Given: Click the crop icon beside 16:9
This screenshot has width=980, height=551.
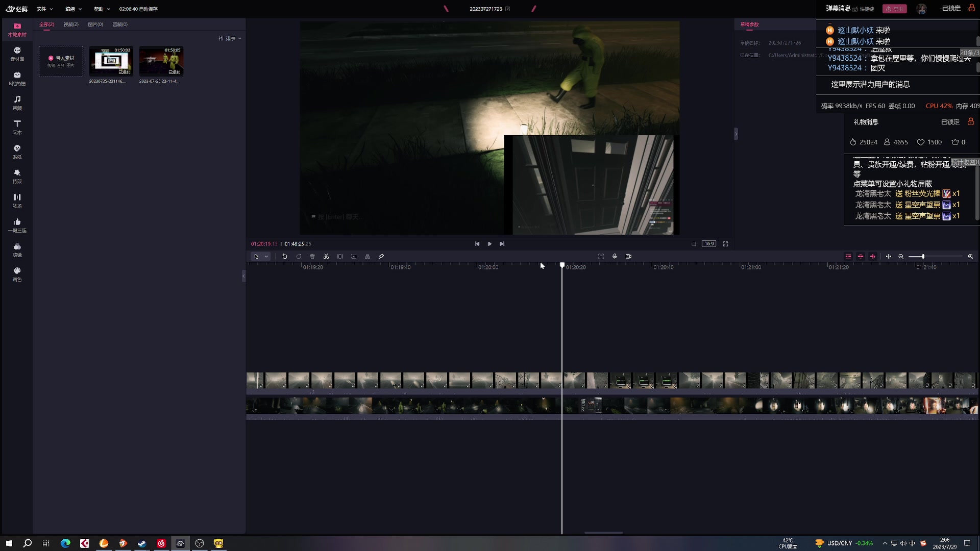Looking at the screenshot, I should [694, 244].
